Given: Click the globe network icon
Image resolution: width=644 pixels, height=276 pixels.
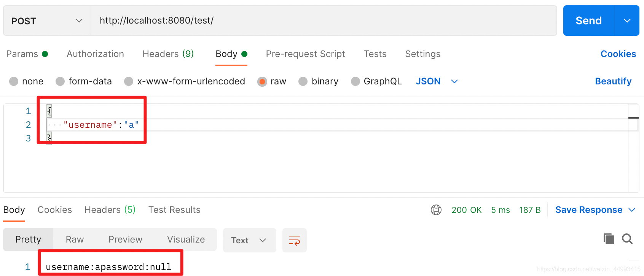Looking at the screenshot, I should [x=436, y=210].
